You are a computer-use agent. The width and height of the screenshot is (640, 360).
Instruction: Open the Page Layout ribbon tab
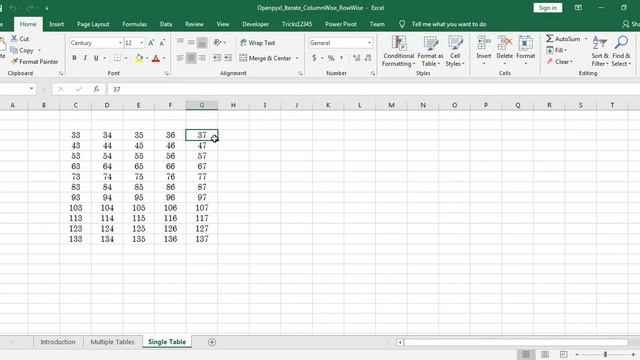coord(93,24)
